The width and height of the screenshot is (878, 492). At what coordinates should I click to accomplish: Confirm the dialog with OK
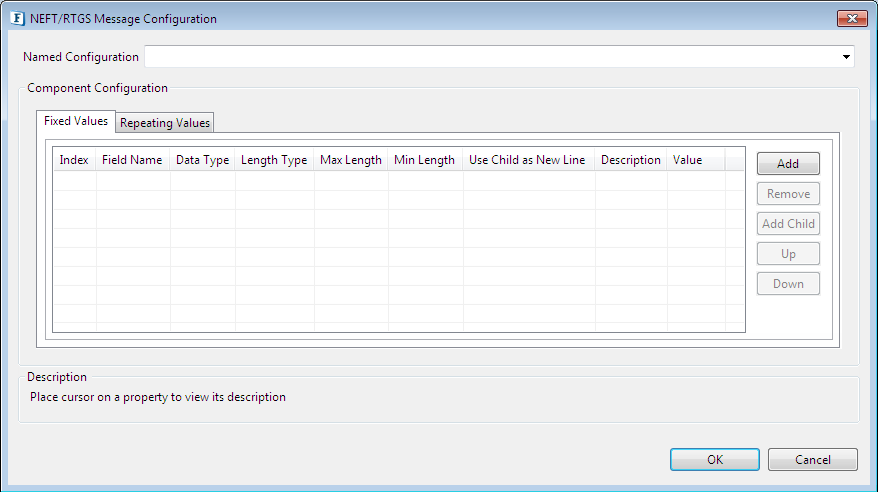714,460
